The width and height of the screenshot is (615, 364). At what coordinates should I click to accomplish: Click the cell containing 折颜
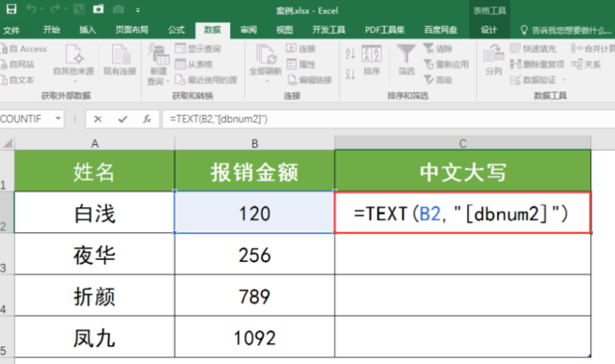(94, 297)
